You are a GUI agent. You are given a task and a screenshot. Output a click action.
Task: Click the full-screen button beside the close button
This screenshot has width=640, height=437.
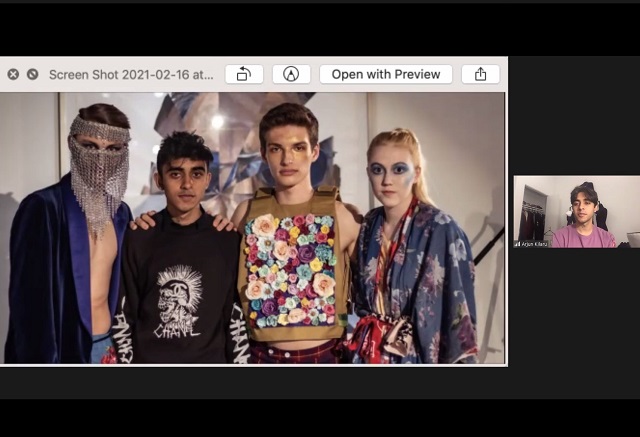tap(32, 74)
